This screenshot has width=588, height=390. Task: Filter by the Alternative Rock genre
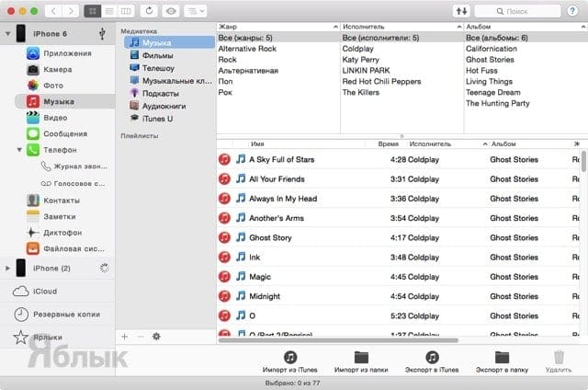point(247,49)
